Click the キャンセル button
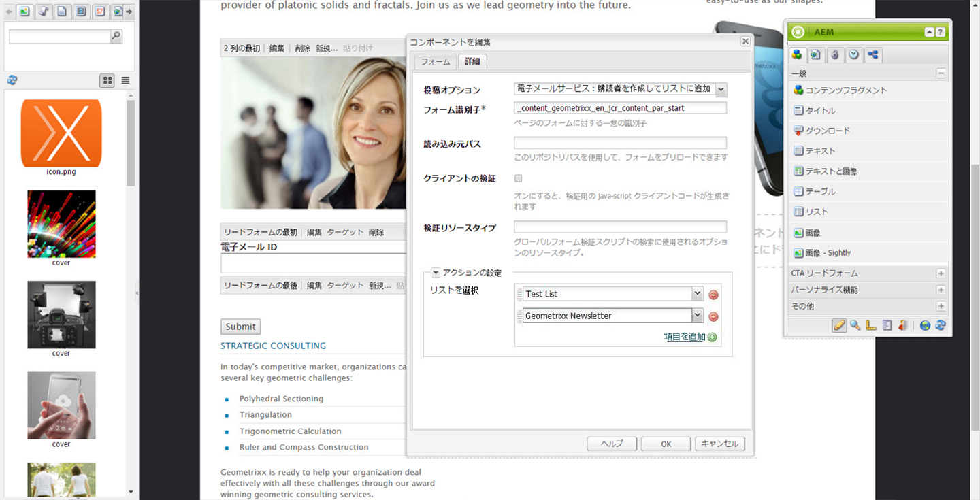This screenshot has height=500, width=980. (x=720, y=444)
